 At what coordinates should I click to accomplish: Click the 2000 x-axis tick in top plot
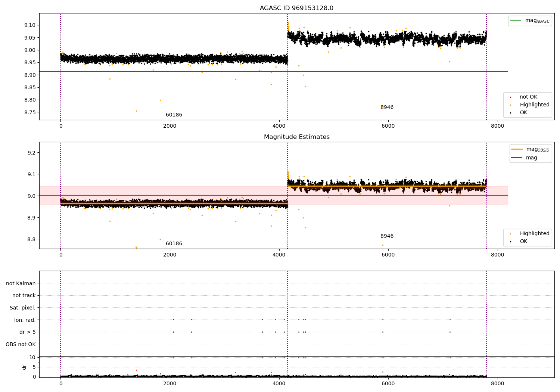[x=170, y=126]
